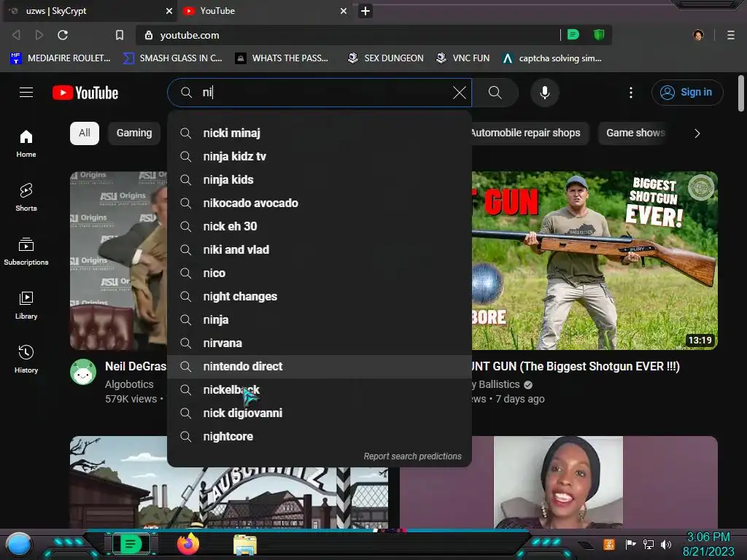Screen dimensions: 747x560
Task: Go to Home in the sidebar
Action: point(26,144)
